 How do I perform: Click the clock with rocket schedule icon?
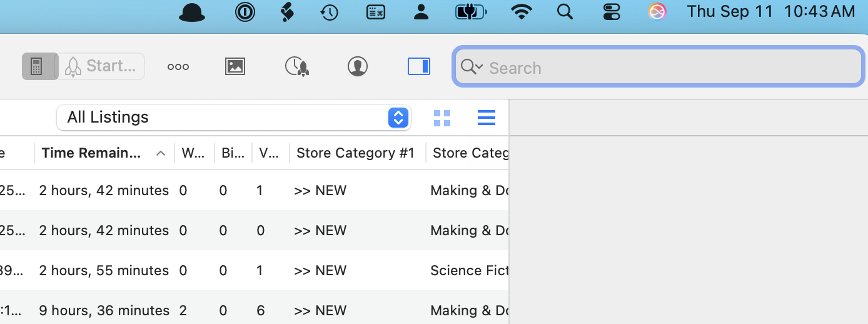(x=296, y=66)
